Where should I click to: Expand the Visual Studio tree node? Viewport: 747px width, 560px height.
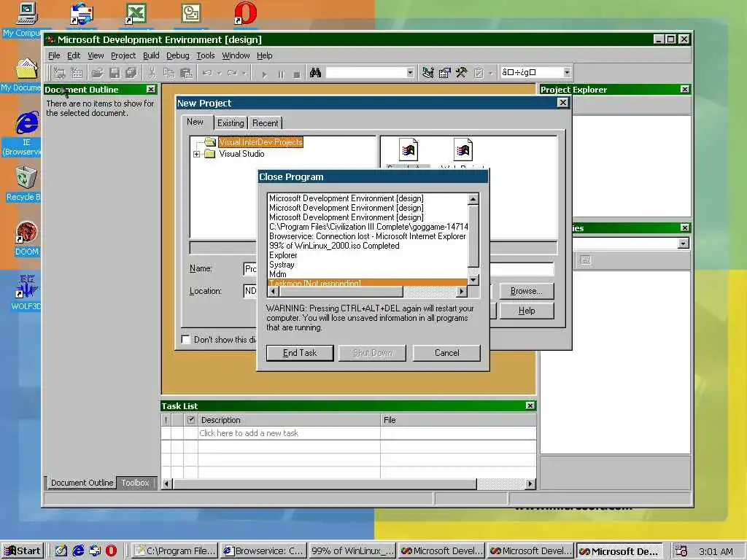click(x=196, y=154)
